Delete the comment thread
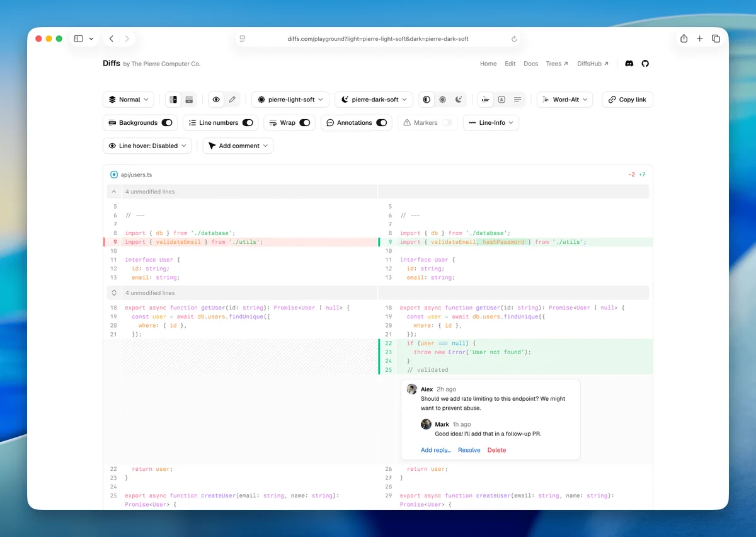The height and width of the screenshot is (537, 756). pos(497,450)
